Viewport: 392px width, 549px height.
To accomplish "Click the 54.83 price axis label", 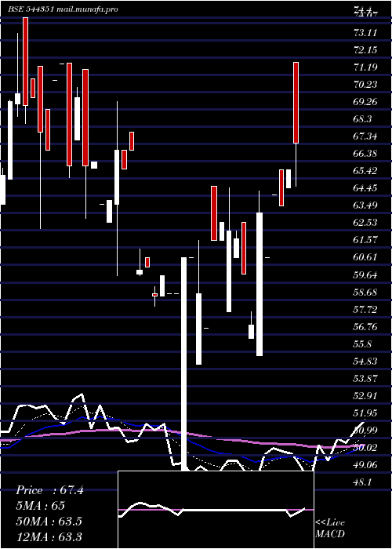I will pos(365,362).
